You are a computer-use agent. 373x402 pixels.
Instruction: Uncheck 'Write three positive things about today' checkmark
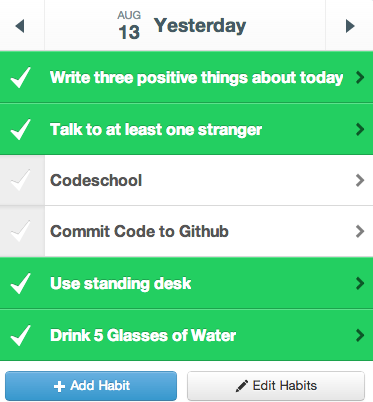coord(21,77)
